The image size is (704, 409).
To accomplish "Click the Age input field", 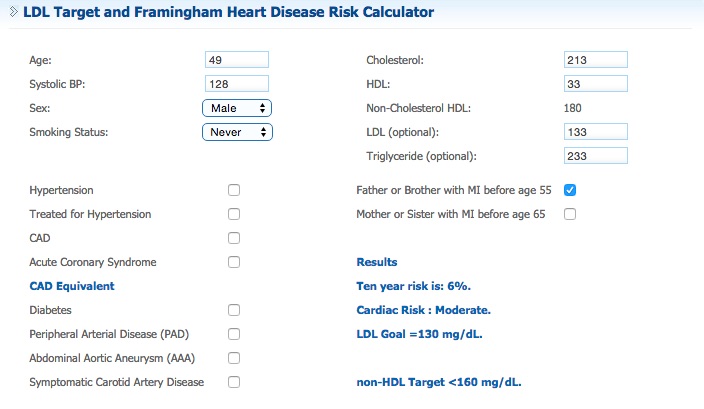I will (x=237, y=60).
